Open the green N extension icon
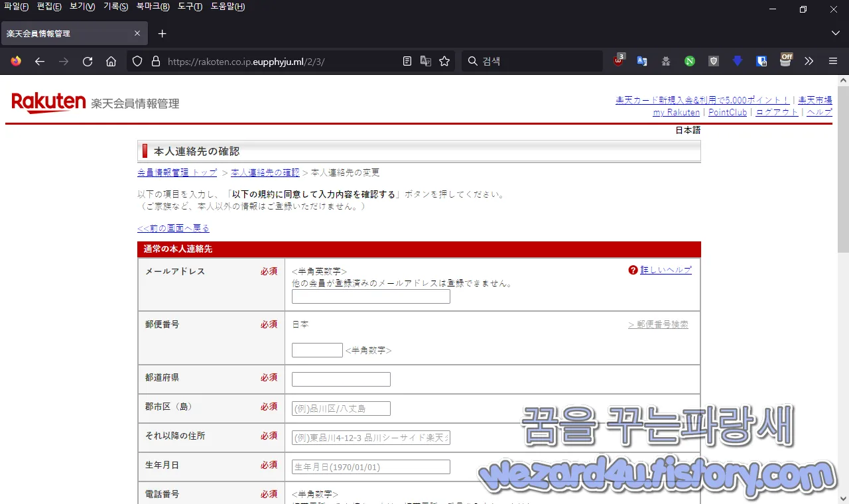This screenshot has width=849, height=504. tap(689, 61)
